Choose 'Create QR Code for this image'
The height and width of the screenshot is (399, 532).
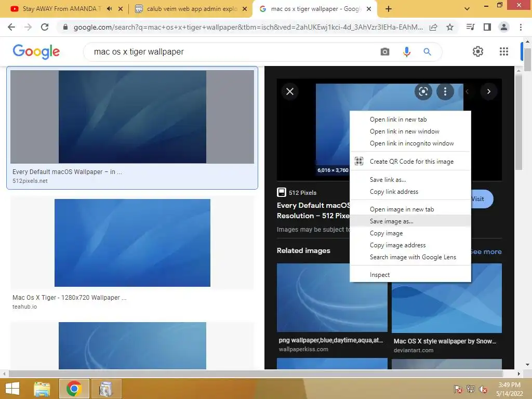pyautogui.click(x=410, y=162)
